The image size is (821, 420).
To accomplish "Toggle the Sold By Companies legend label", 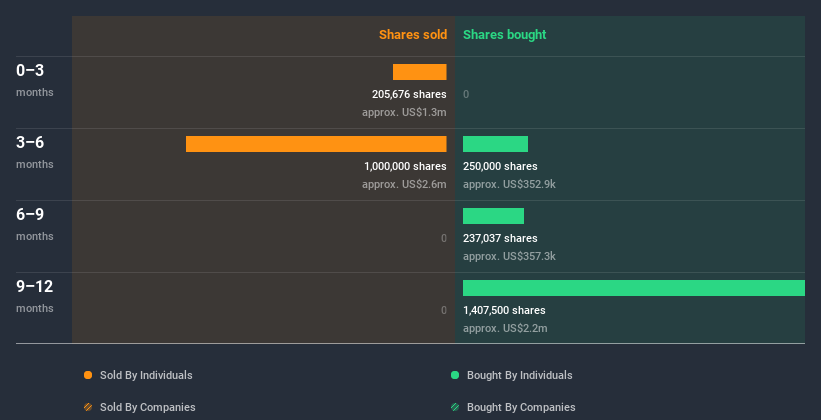I will click(x=148, y=407).
